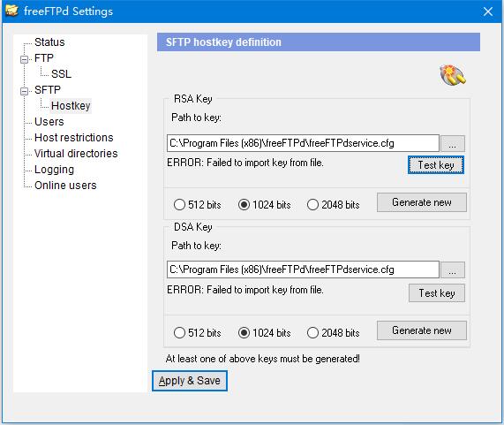Open Host restrictions page
Viewport: 504px width, 425px height.
74,138
